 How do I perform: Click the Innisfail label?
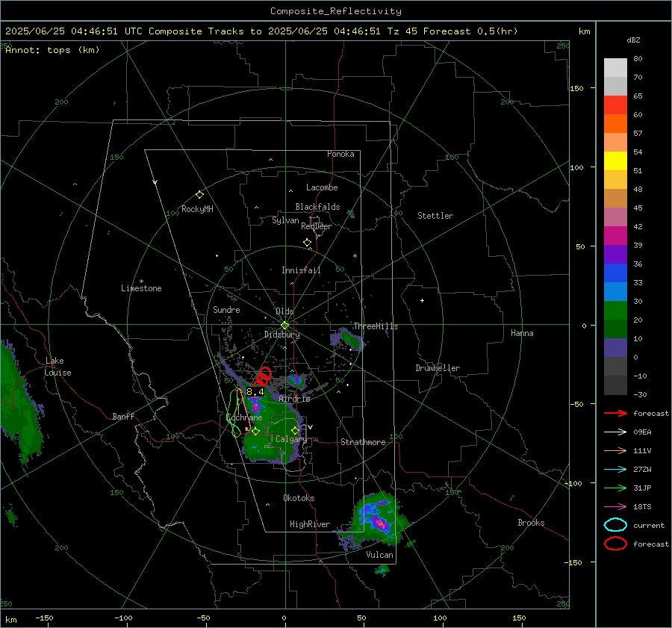click(x=301, y=270)
